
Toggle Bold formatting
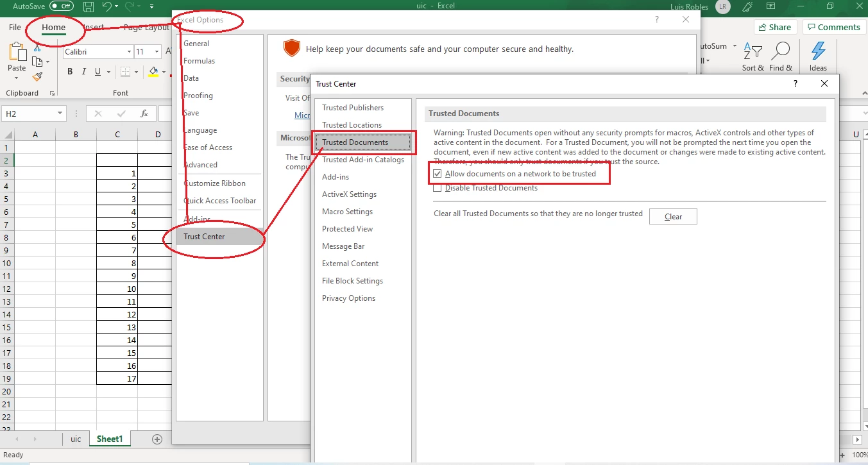pos(70,72)
